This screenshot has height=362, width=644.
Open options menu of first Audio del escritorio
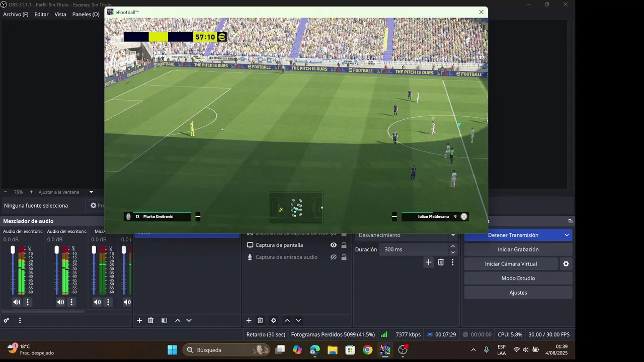28,302
